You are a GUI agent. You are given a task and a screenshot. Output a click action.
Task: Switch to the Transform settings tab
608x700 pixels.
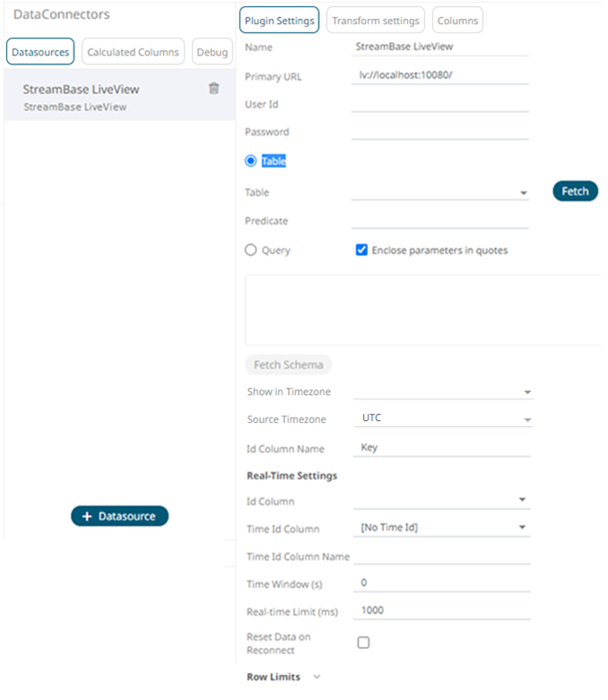point(376,20)
